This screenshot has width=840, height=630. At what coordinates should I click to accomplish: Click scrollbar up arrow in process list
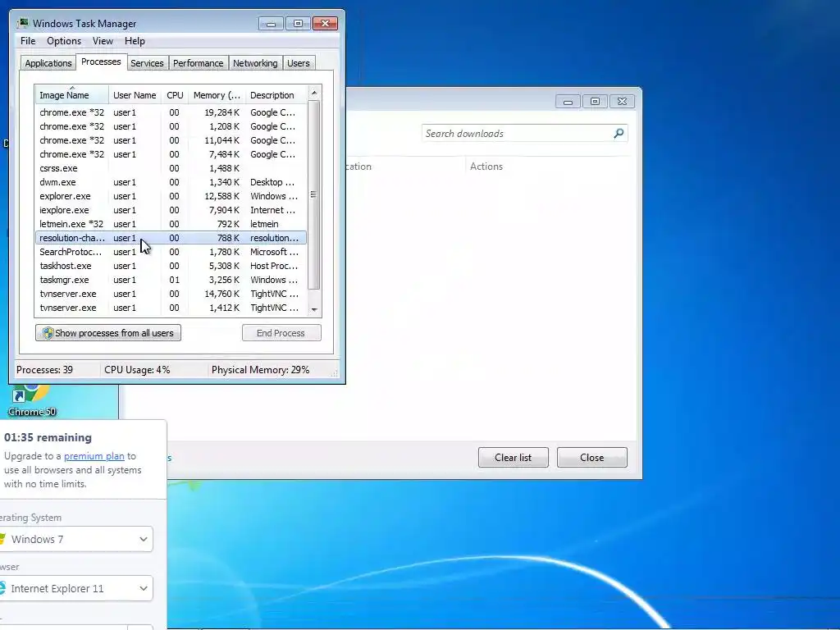314,93
